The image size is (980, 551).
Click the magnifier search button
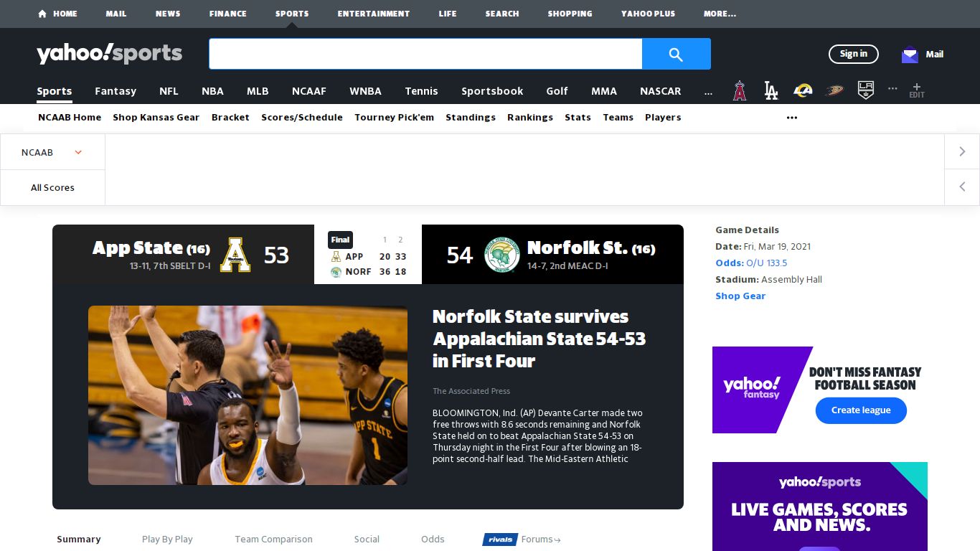click(676, 54)
